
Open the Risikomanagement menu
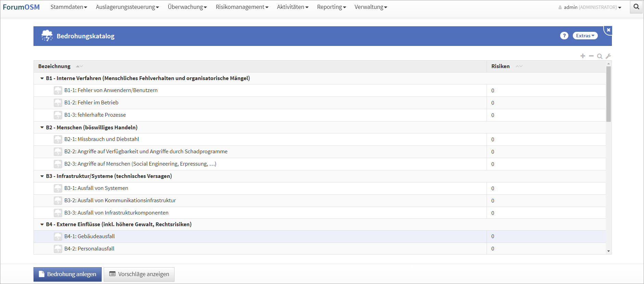[242, 7]
